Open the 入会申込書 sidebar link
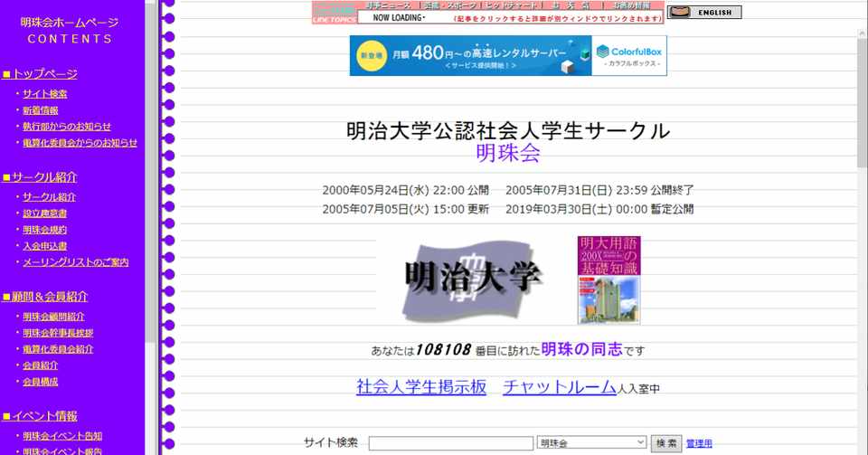The image size is (868, 455). coord(45,246)
